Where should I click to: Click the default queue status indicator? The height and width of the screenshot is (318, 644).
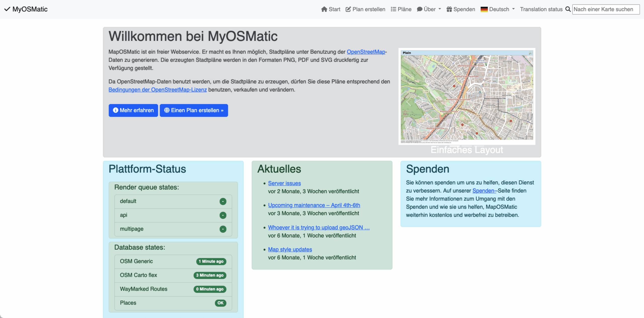[x=223, y=201]
